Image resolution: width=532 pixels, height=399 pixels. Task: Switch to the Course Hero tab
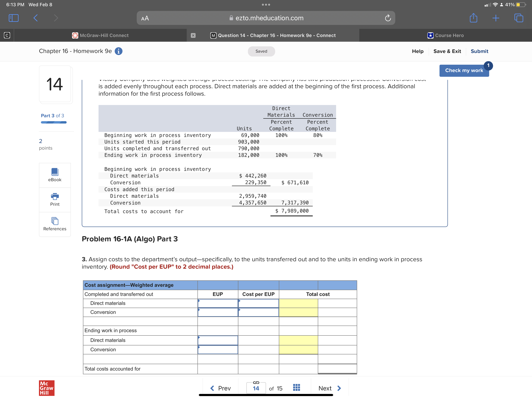(x=449, y=35)
